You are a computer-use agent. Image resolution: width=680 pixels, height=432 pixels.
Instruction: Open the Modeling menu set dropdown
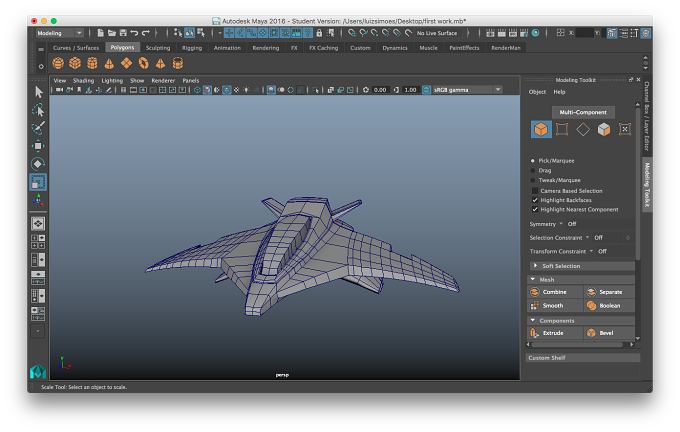click(x=59, y=33)
